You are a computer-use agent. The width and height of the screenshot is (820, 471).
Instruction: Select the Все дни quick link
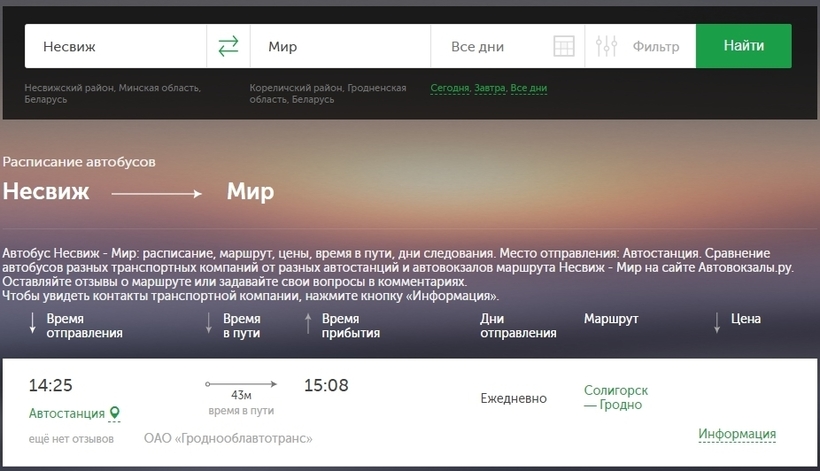pos(529,88)
